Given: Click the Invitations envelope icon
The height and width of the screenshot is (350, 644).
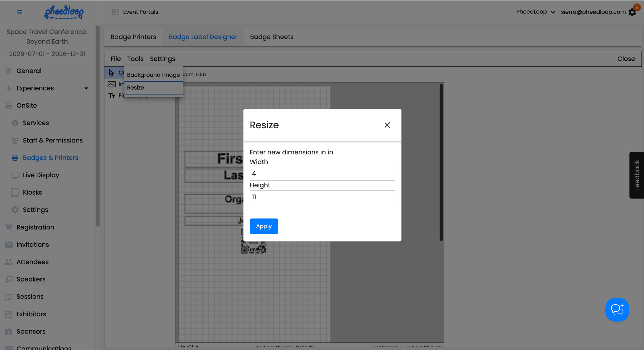Looking at the screenshot, I should click(x=9, y=245).
